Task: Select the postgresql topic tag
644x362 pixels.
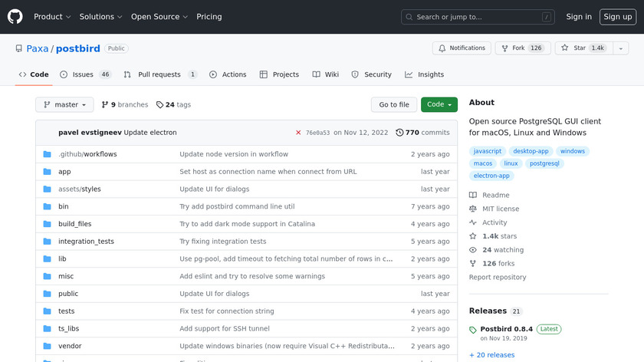Action: point(545,163)
